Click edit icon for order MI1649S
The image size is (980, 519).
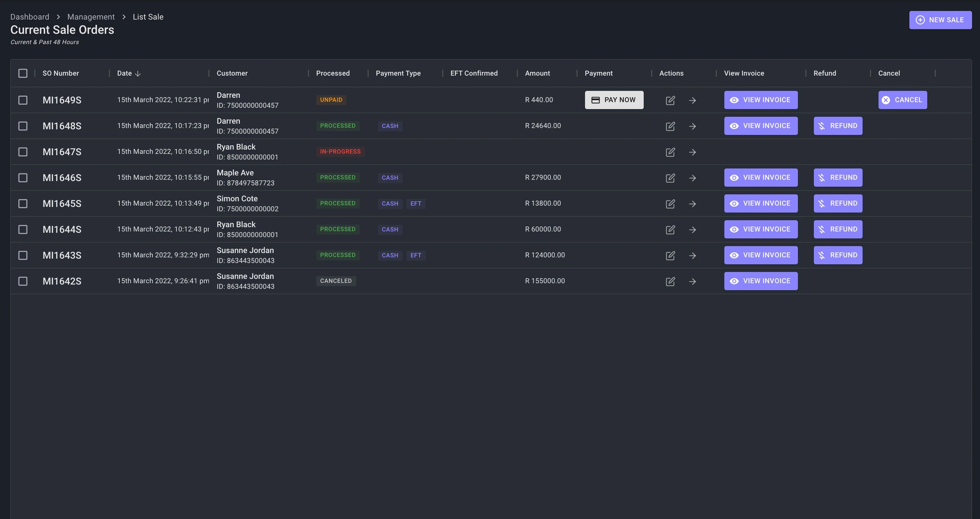(670, 100)
